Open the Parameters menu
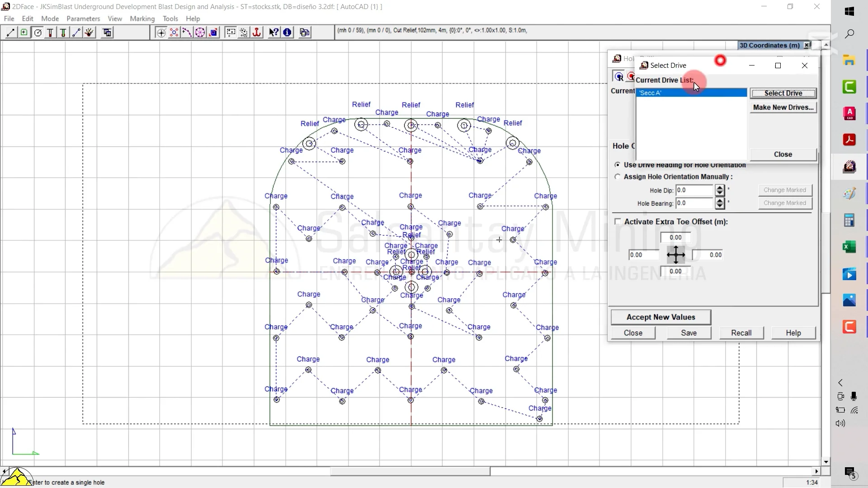Screen dimensions: 868x488 click(x=83, y=19)
